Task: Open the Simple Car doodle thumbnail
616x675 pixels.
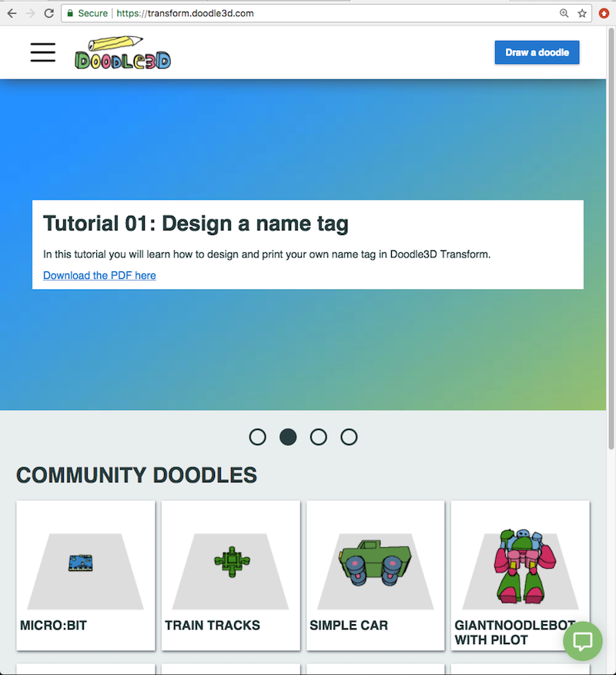Action: [x=376, y=571]
